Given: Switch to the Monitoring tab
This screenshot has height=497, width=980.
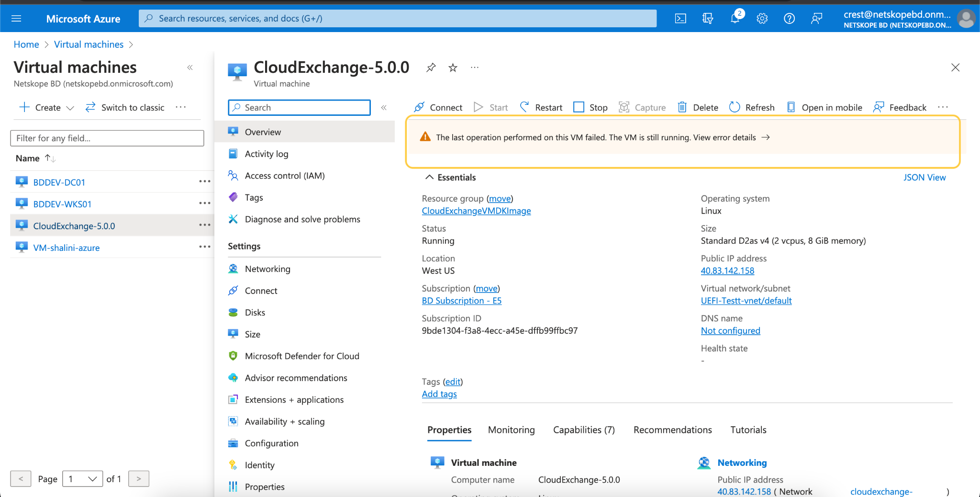Looking at the screenshot, I should pyautogui.click(x=511, y=429).
